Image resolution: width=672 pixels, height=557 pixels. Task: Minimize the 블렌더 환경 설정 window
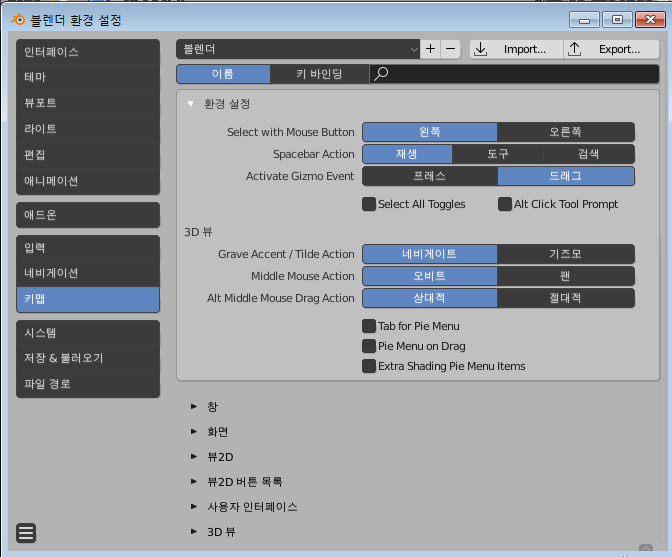(x=584, y=20)
